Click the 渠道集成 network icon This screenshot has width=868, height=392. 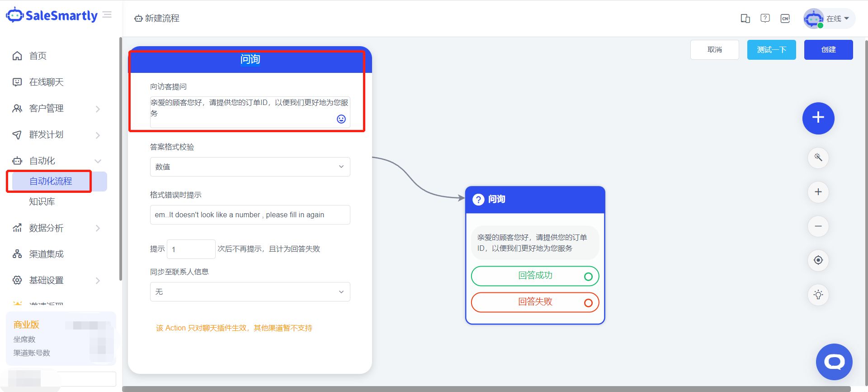pyautogui.click(x=17, y=254)
